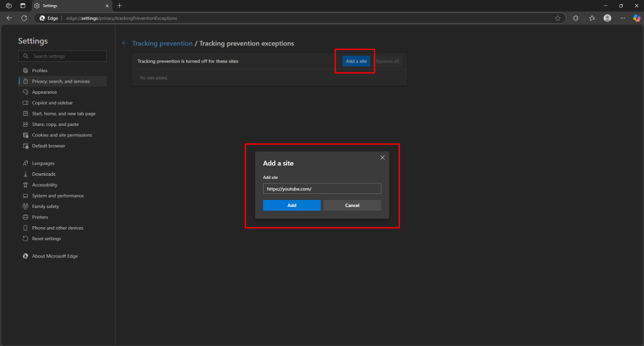Close the Add a site dialog
This screenshot has height=346, width=644.
point(382,158)
